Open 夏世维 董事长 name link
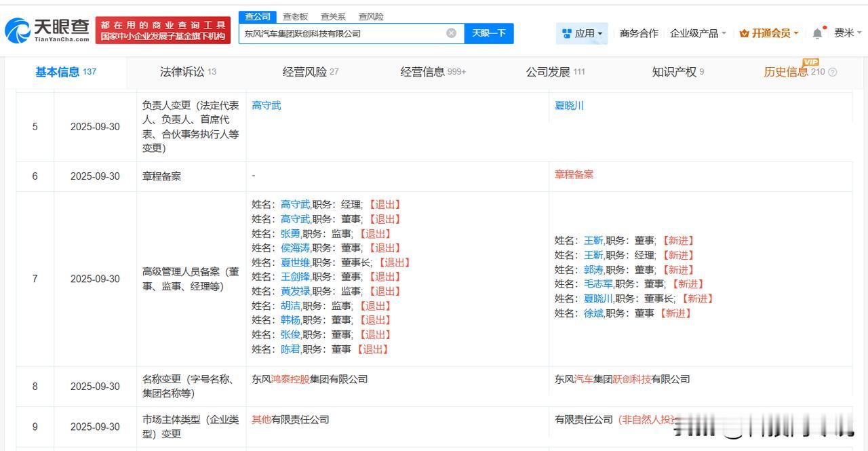The height and width of the screenshot is (451, 868). [x=295, y=262]
